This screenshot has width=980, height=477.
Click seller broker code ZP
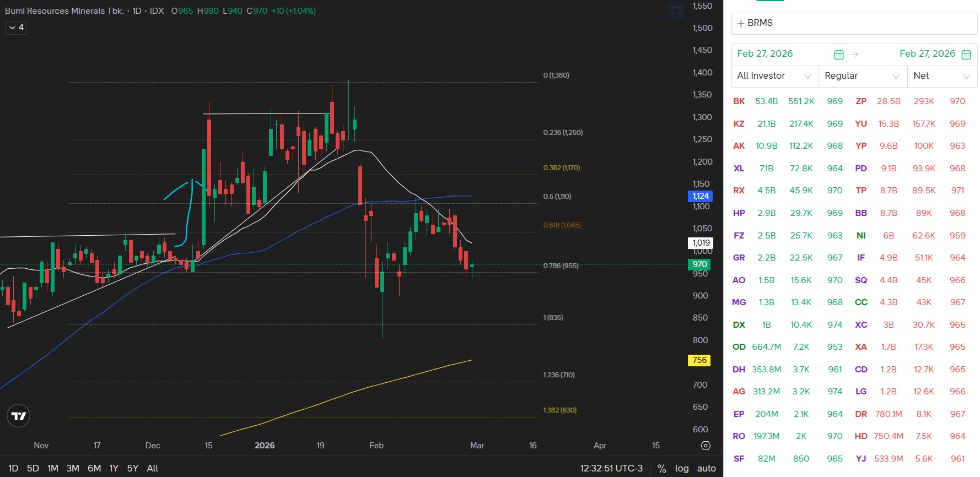coord(861,101)
